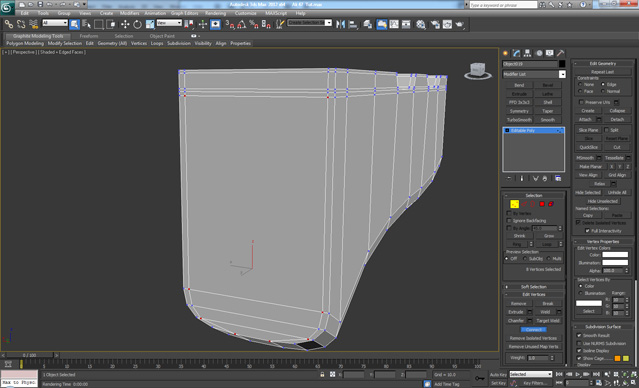Open the Hierarchy command panel tab
Screen dimensions: 639x388
coord(527,53)
